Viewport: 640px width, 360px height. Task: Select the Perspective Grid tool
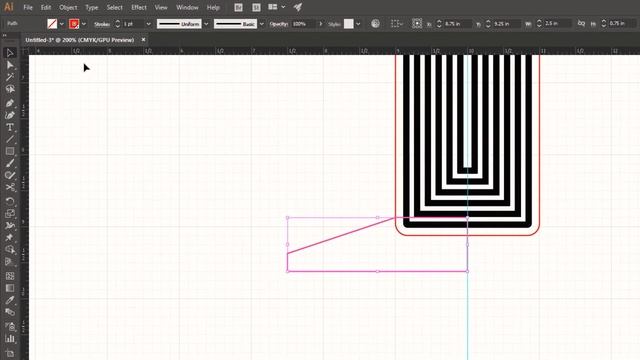coord(10,262)
